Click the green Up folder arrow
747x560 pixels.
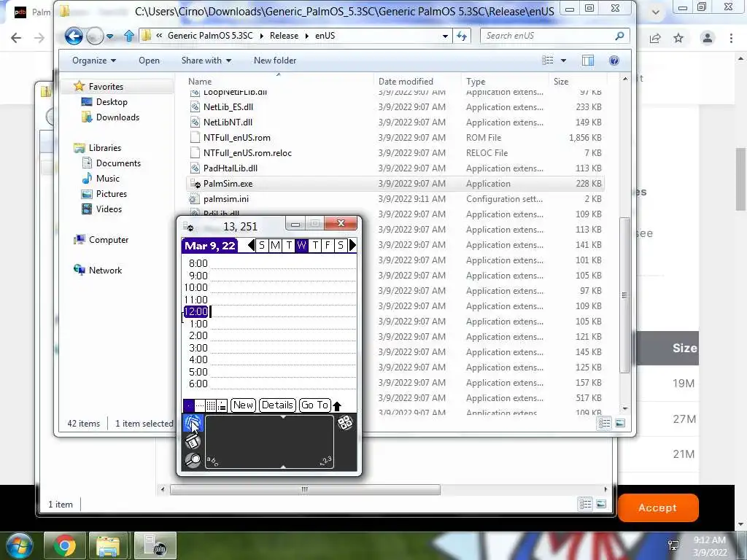[128, 36]
